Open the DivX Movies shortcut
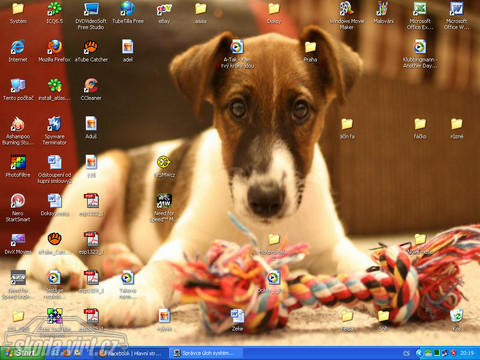 point(18,244)
